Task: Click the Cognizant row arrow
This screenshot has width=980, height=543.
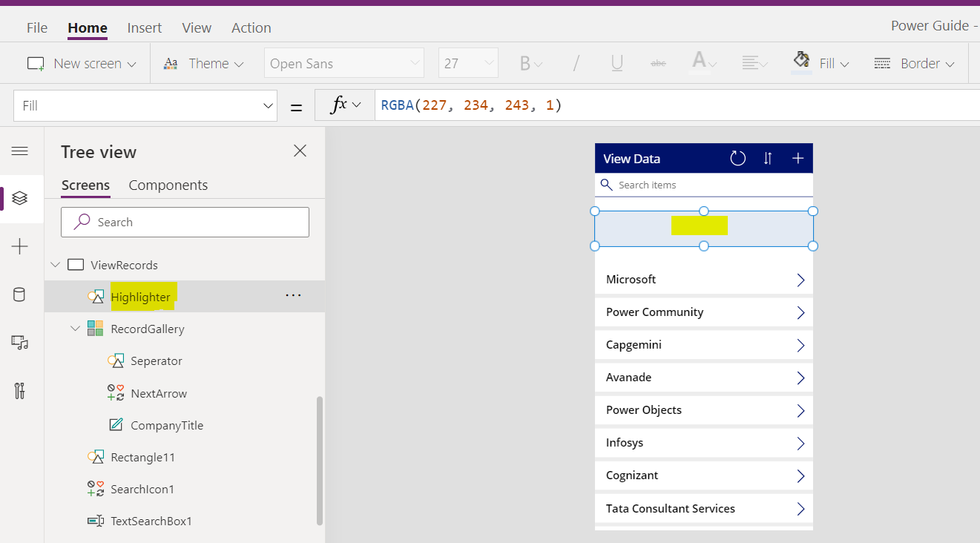Action: [x=800, y=475]
